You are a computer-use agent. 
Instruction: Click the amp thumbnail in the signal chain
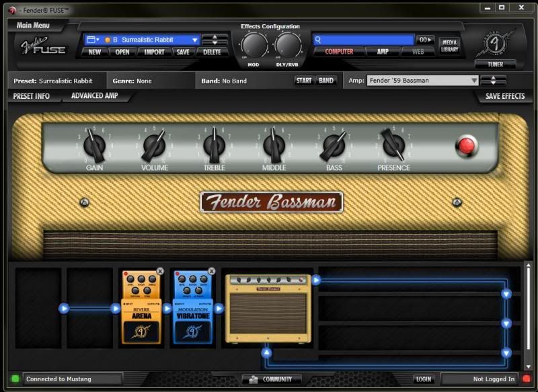(268, 308)
